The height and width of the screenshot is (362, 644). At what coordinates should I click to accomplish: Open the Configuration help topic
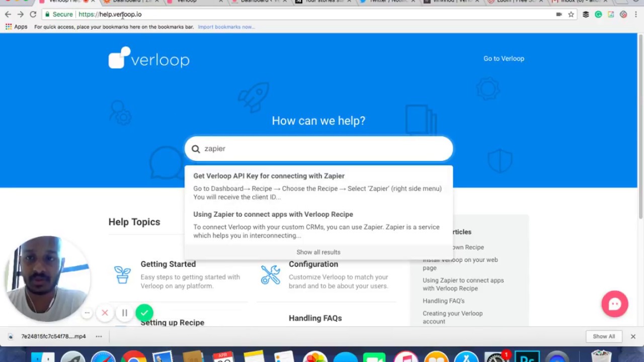[x=313, y=264]
